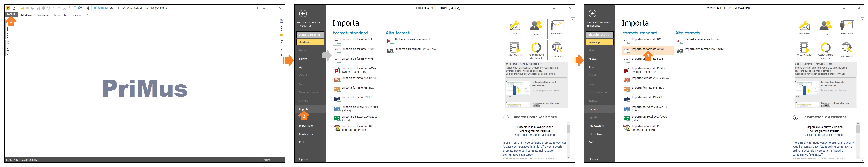The image size is (868, 167).
Task: Expand the arrow beside the globe clipboard icon
Action: (84, 8)
